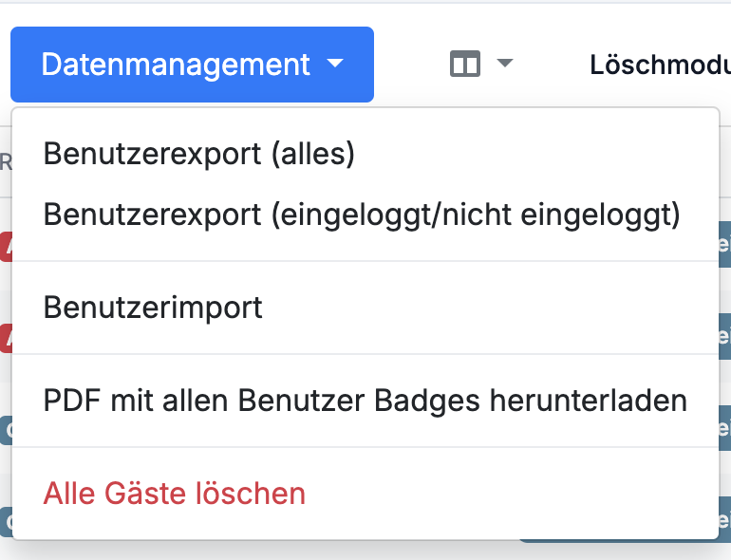The height and width of the screenshot is (560, 731).
Task: Click the lowest gray badge at the left edge
Action: [6, 522]
